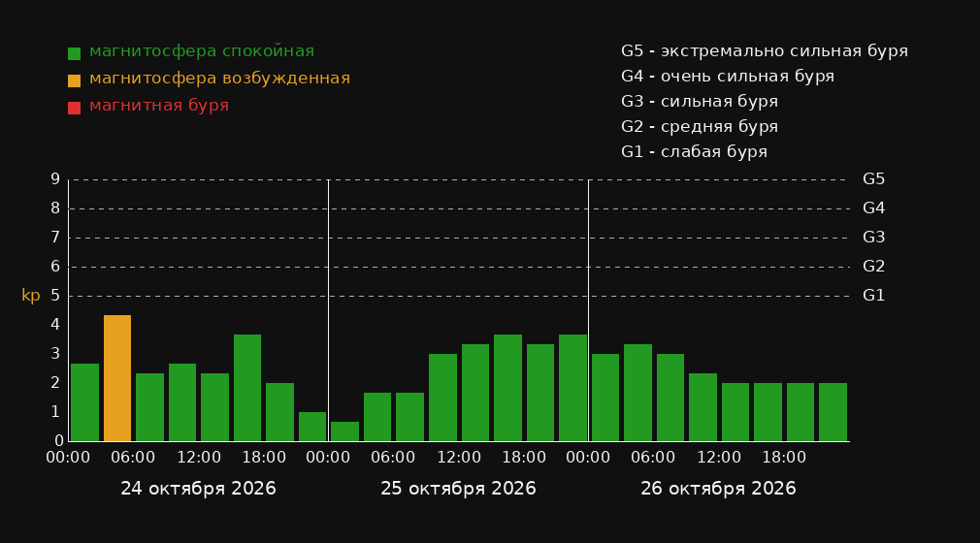Select the 'магнитосфера возбужденная' legend label
The height and width of the screenshot is (543, 980).
pyautogui.click(x=220, y=79)
